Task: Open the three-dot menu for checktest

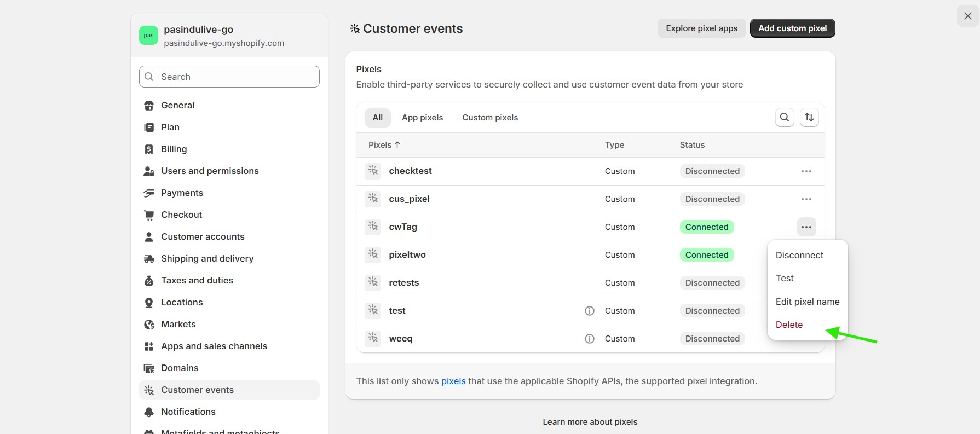Action: pos(806,171)
